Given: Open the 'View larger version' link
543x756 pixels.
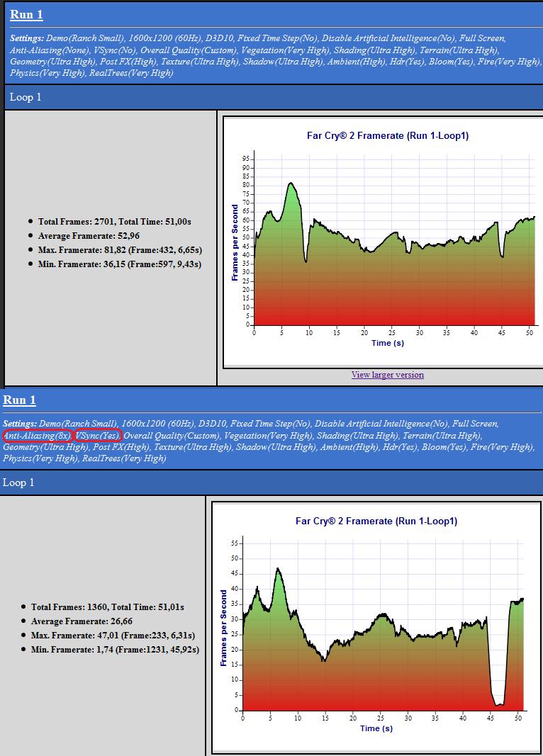Looking at the screenshot, I should pos(387,375).
